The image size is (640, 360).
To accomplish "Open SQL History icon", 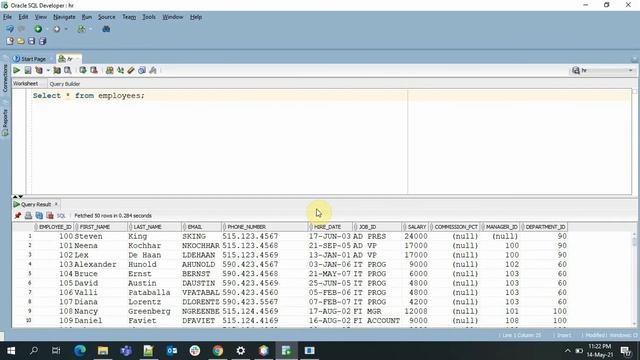I will tap(142, 70).
